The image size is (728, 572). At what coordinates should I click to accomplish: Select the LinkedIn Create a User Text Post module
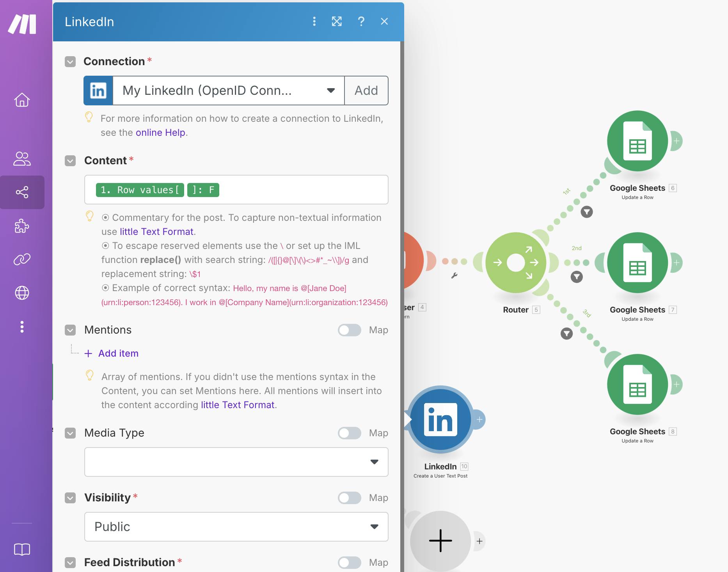pyautogui.click(x=440, y=419)
